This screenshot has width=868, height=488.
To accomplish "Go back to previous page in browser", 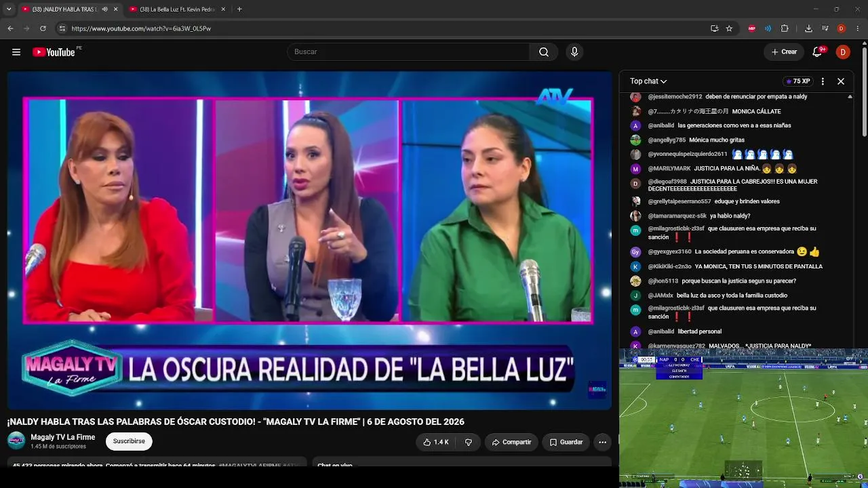I will (10, 28).
